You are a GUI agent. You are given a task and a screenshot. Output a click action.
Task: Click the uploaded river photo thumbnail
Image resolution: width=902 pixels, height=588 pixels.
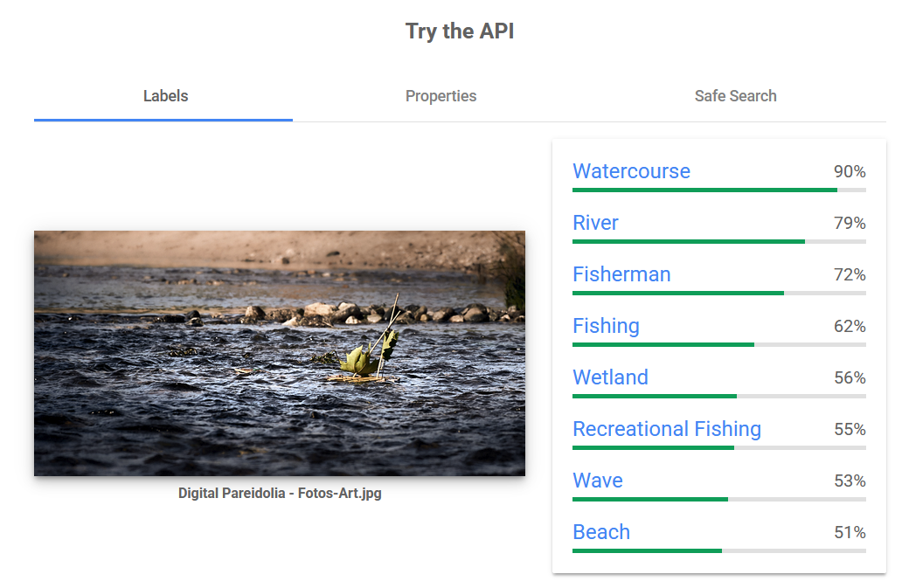280,353
